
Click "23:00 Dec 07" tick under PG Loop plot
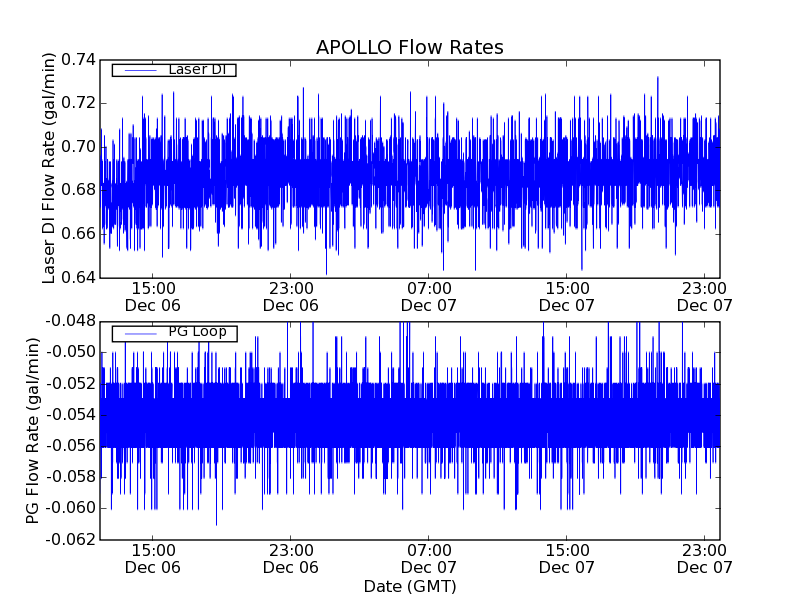(705, 559)
